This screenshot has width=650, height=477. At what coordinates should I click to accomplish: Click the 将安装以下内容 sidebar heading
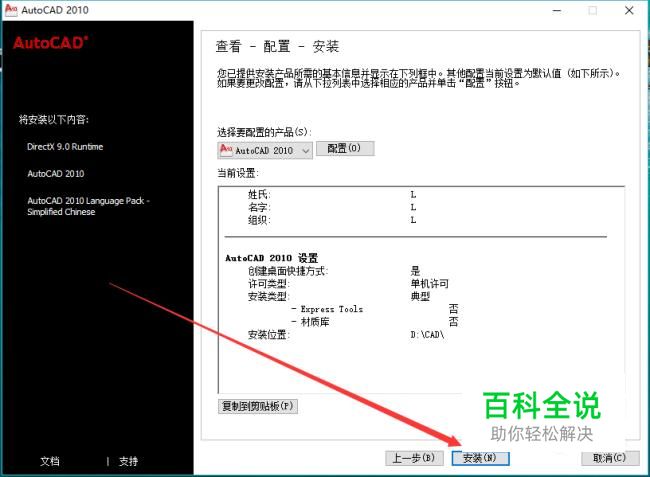click(54, 120)
